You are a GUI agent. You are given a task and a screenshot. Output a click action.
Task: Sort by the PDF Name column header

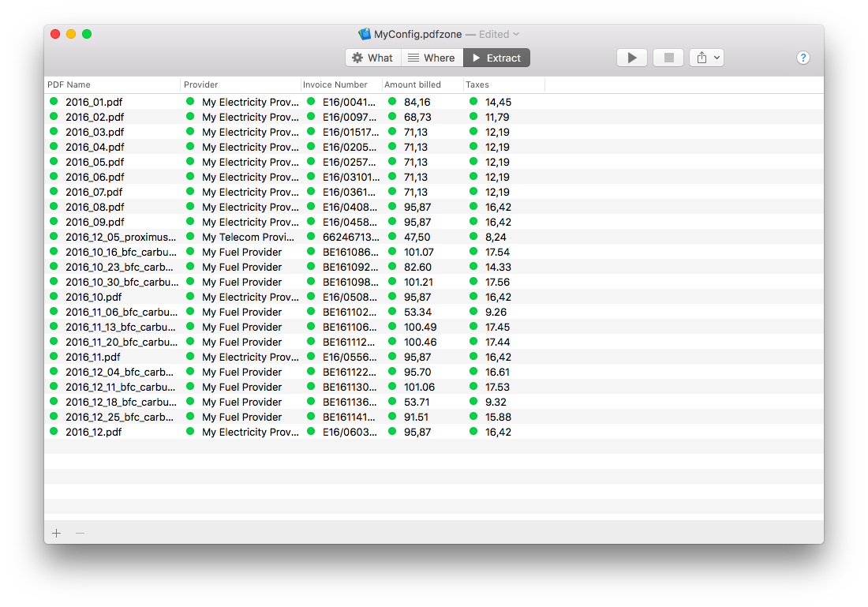pos(112,84)
